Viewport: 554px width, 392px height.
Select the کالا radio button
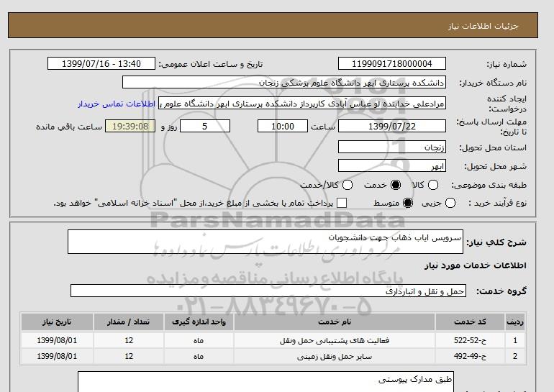pos(433,185)
